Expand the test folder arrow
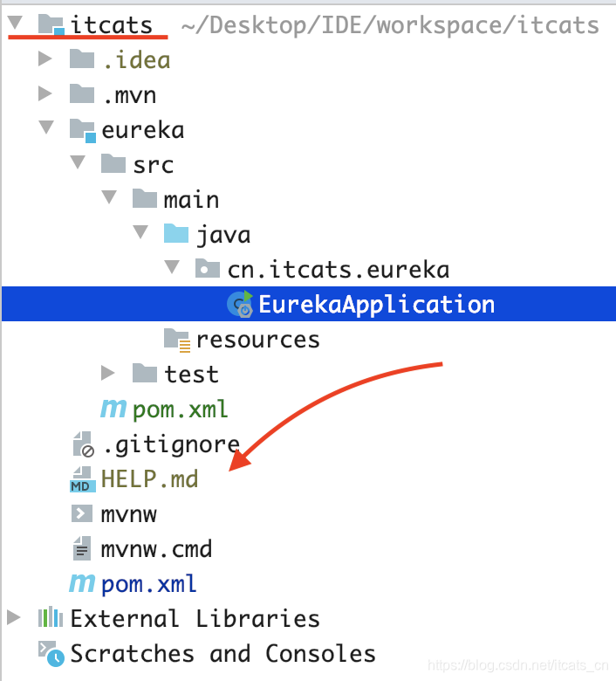Image resolution: width=616 pixels, height=681 pixels. point(107,373)
